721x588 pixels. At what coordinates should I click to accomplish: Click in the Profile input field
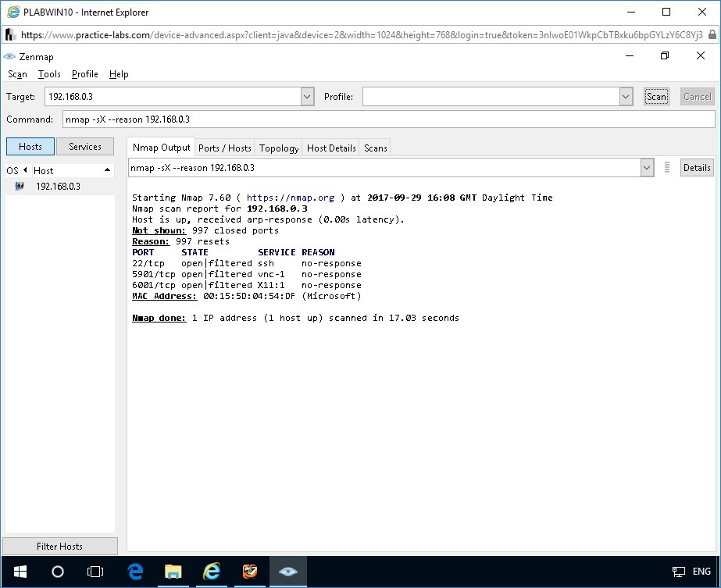click(x=491, y=97)
